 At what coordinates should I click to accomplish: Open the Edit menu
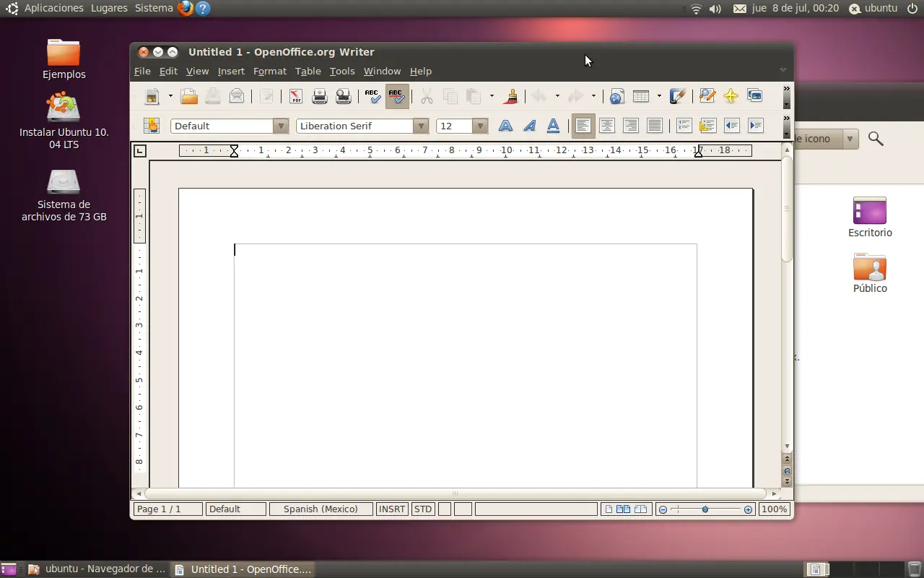click(168, 71)
